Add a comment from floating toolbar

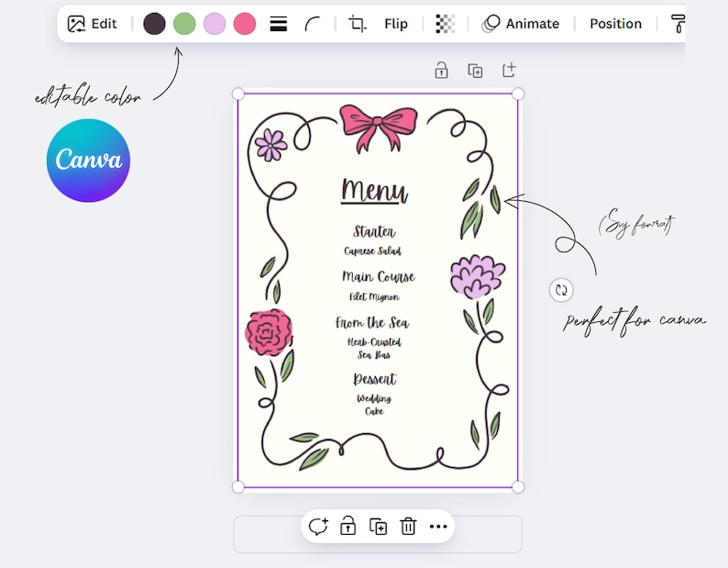[318, 527]
